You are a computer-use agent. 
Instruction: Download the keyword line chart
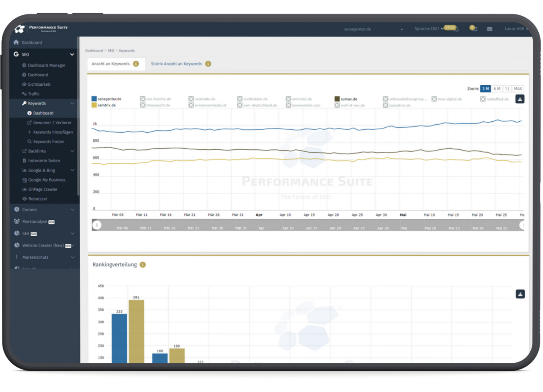pos(520,99)
